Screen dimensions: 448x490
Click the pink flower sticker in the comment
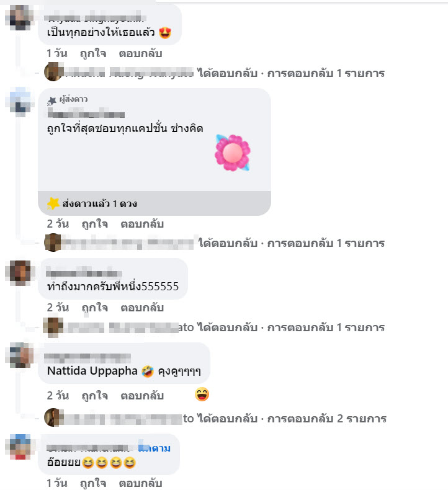pyautogui.click(x=233, y=153)
